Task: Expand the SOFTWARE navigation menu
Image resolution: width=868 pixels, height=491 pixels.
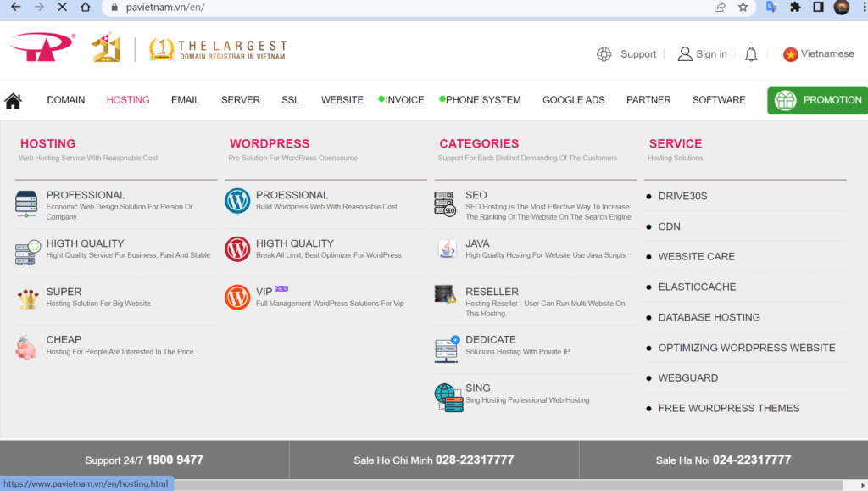Action: click(719, 100)
